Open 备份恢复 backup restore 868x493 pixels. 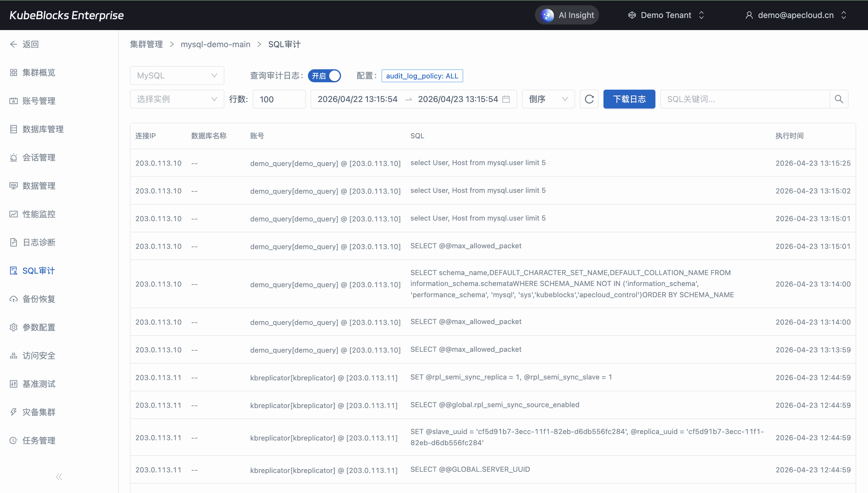coord(39,299)
